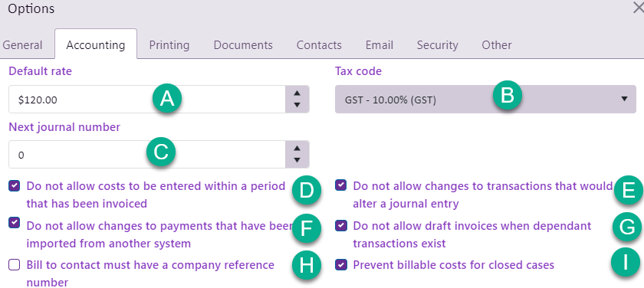Click the Next journal number field
Viewport: 644px width, 288px height.
[147, 155]
